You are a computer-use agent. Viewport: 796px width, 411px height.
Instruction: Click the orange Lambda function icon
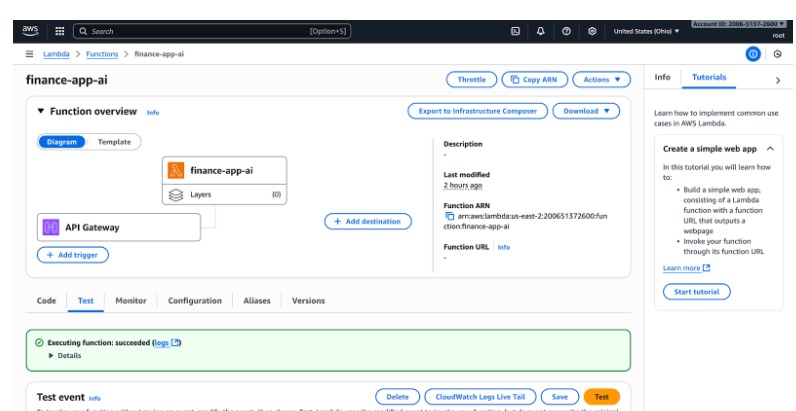pos(176,170)
